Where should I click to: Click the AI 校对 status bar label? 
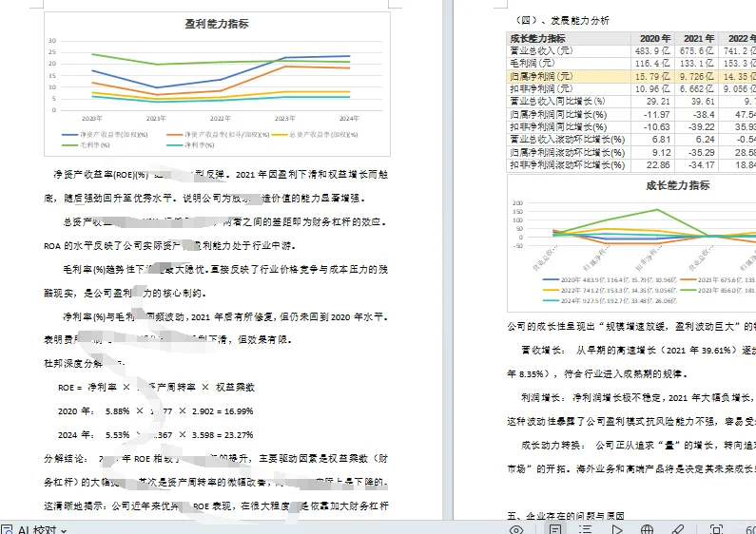(x=37, y=530)
